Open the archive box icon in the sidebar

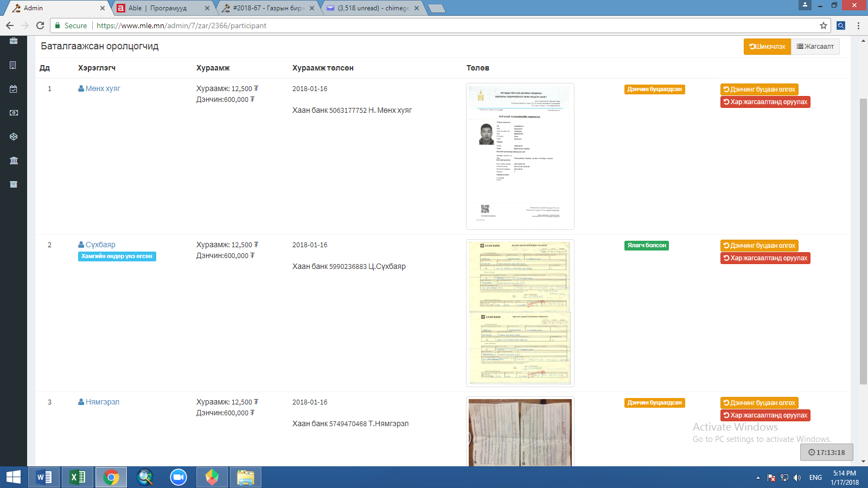[14, 184]
